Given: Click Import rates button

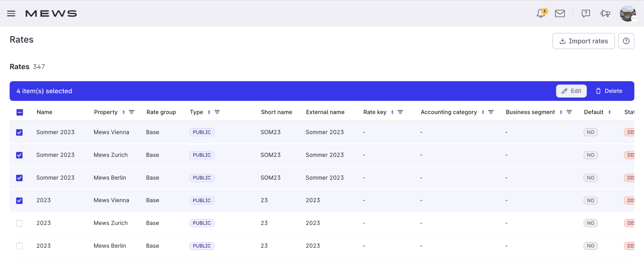Looking at the screenshot, I should point(584,41).
